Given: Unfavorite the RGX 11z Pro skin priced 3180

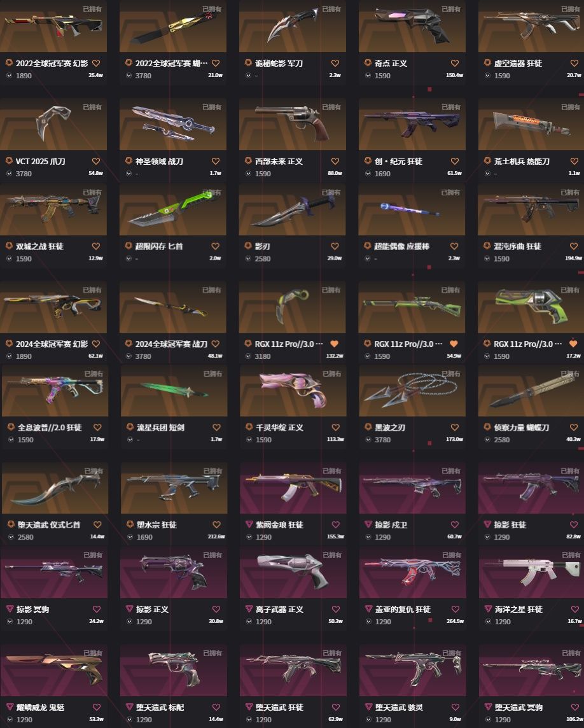Looking at the screenshot, I should click(x=334, y=344).
